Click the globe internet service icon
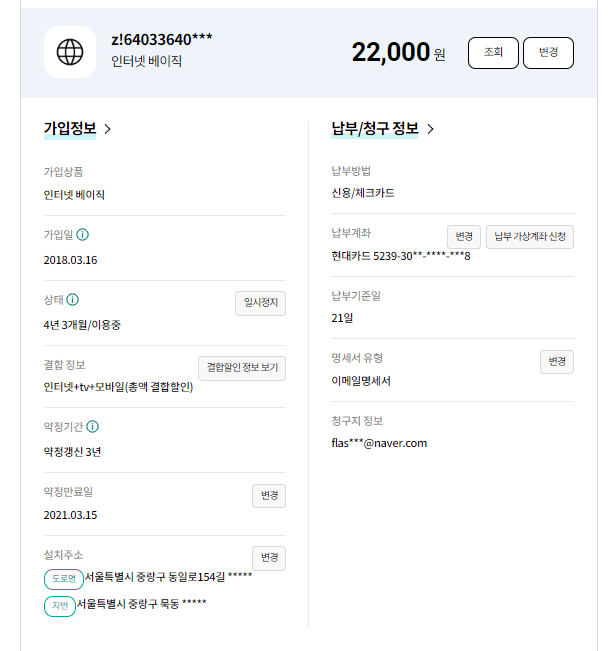The image size is (610, 651). click(70, 51)
